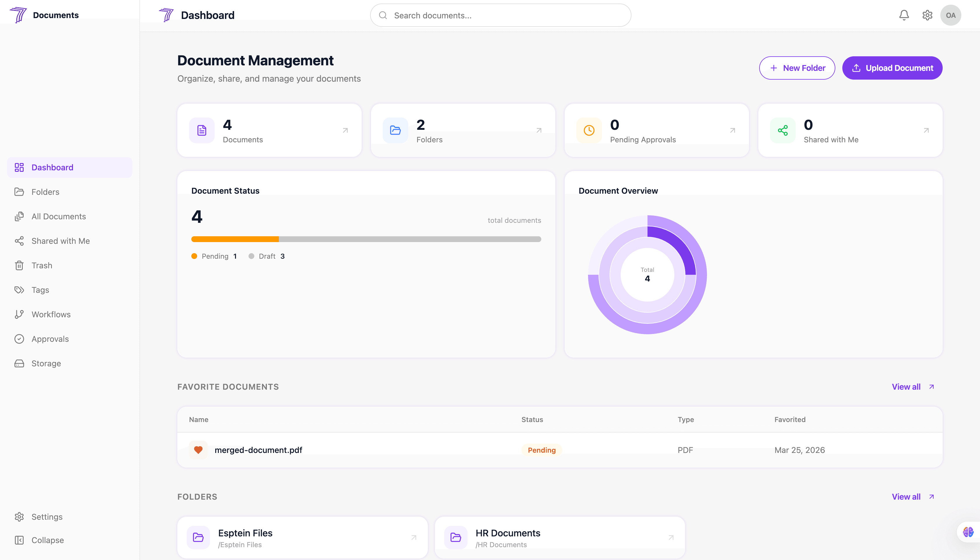Click the Upload Document button
This screenshot has width=980, height=560.
892,68
